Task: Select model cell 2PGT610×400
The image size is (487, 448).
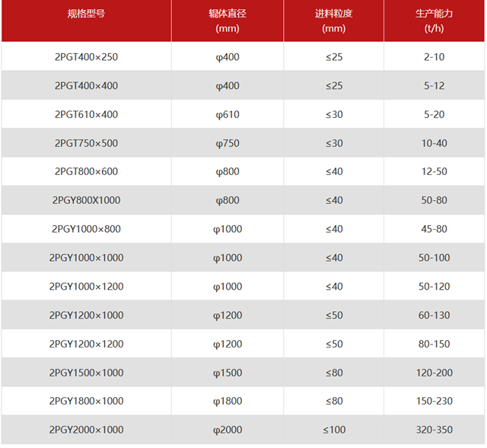Action: point(86,115)
